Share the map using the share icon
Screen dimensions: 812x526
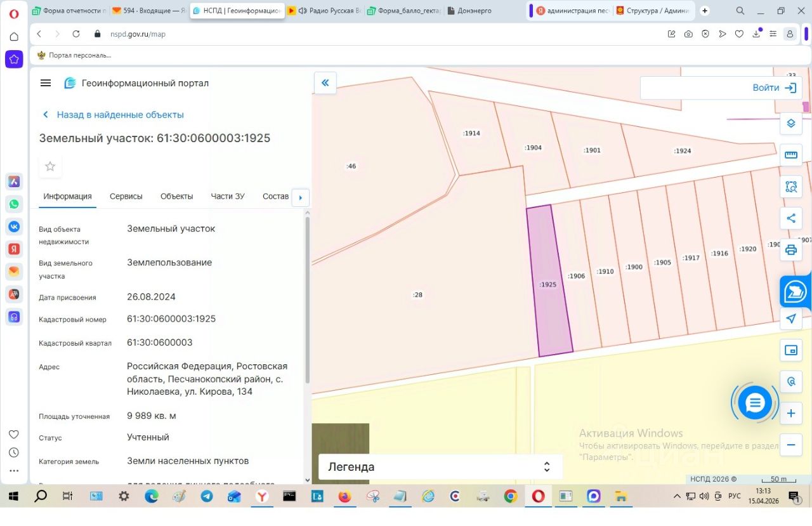tap(790, 218)
